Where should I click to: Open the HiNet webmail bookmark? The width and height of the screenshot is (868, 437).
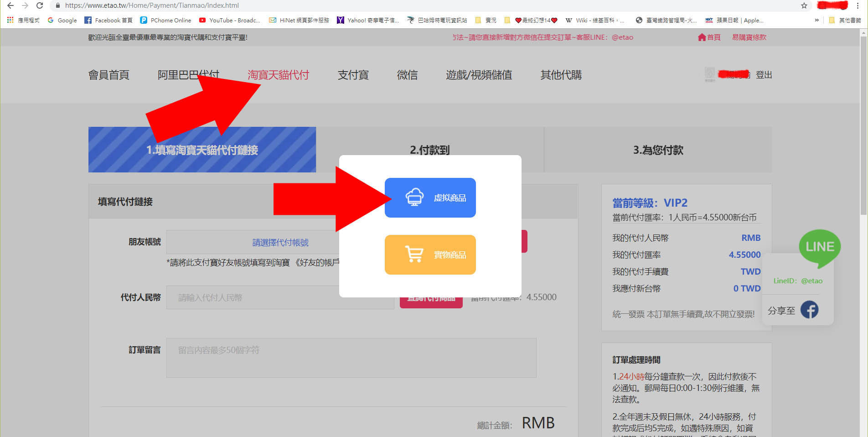click(x=299, y=20)
